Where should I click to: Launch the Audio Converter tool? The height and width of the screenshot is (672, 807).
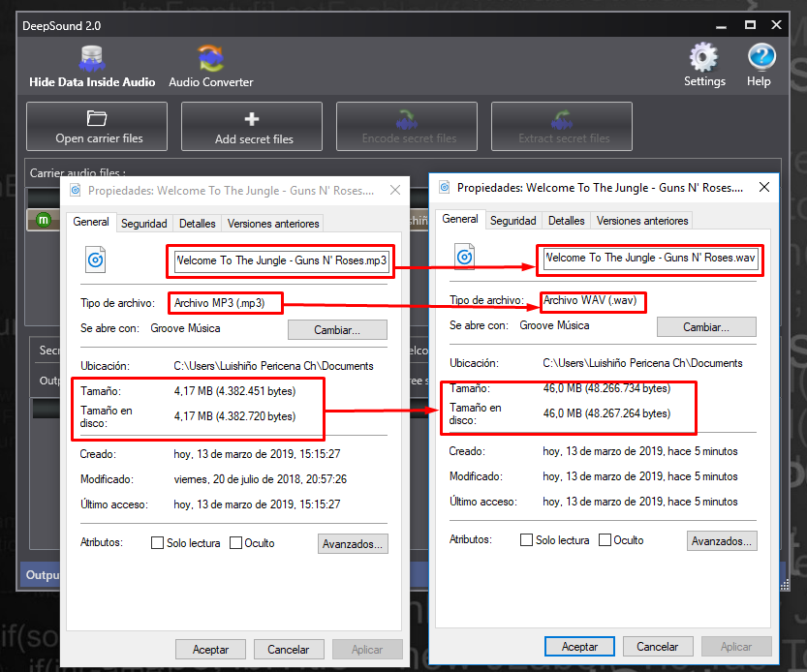pyautogui.click(x=211, y=67)
